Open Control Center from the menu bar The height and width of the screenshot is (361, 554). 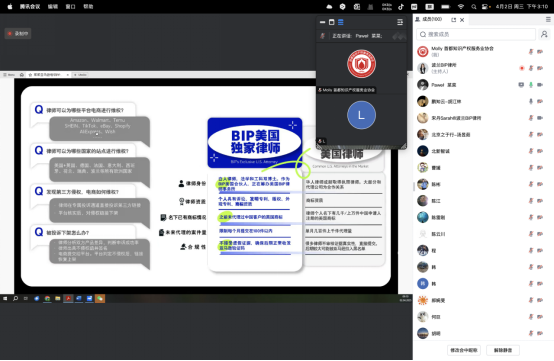tap(486, 6)
